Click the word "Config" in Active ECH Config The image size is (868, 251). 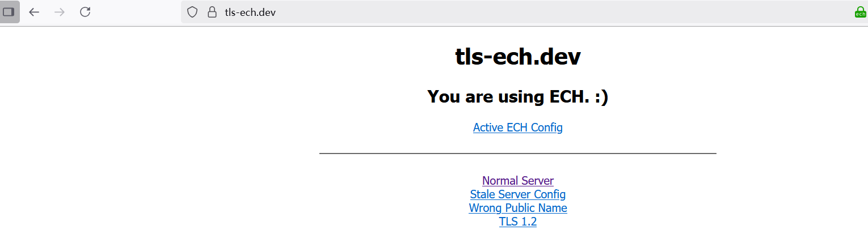tap(547, 127)
